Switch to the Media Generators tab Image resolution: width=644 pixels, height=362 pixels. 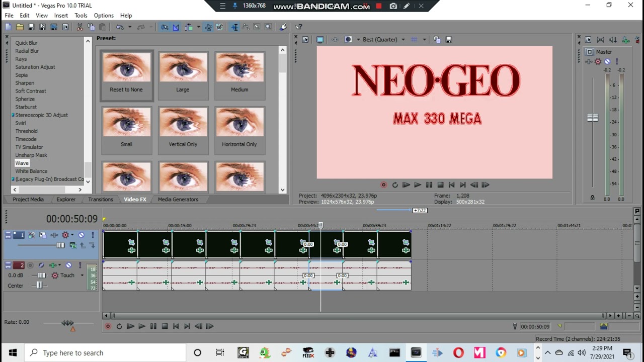point(178,200)
